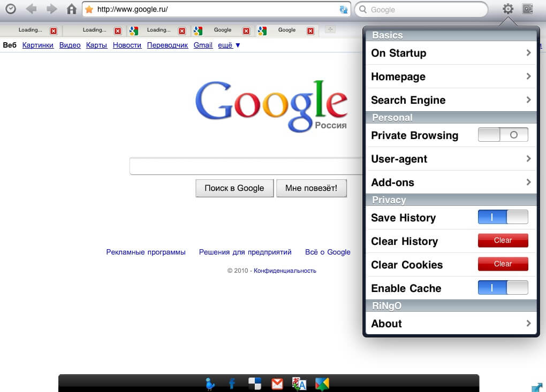Click the icon right of the gear
546x392 pixels.
[x=528, y=9]
